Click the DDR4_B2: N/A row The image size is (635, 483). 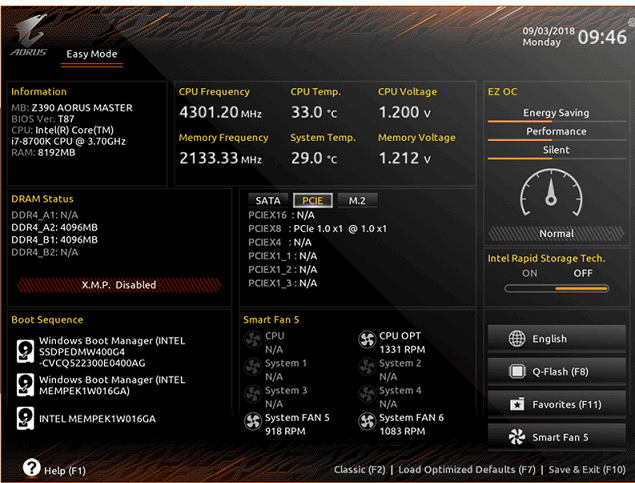coord(45,253)
